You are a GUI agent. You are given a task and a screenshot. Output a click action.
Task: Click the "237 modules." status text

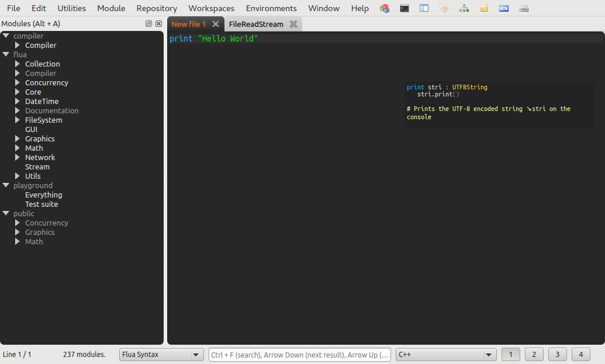pyautogui.click(x=84, y=354)
